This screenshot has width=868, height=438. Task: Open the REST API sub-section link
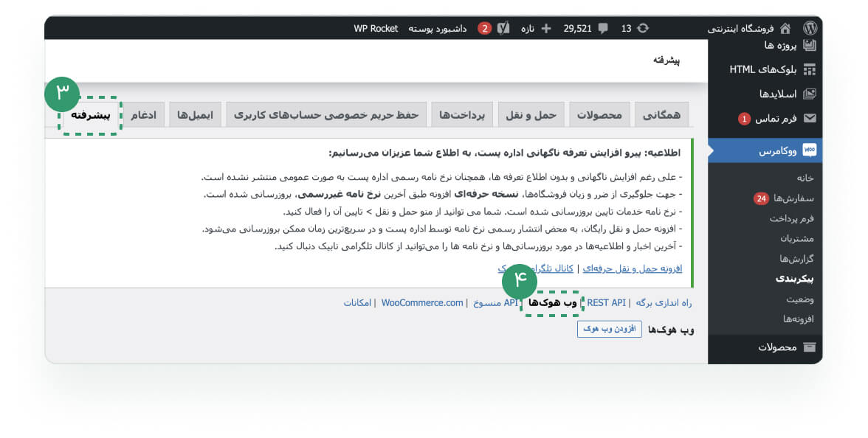point(606,303)
